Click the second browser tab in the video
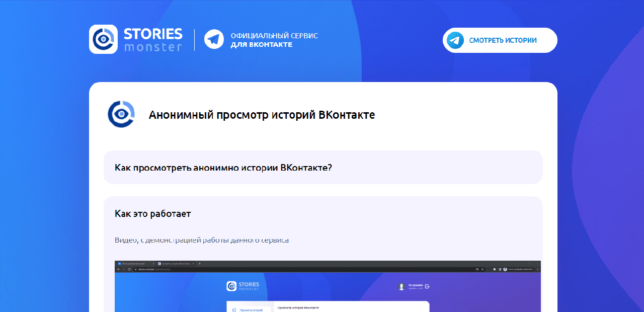Screen dimensions: 644x312 [x=176, y=264]
